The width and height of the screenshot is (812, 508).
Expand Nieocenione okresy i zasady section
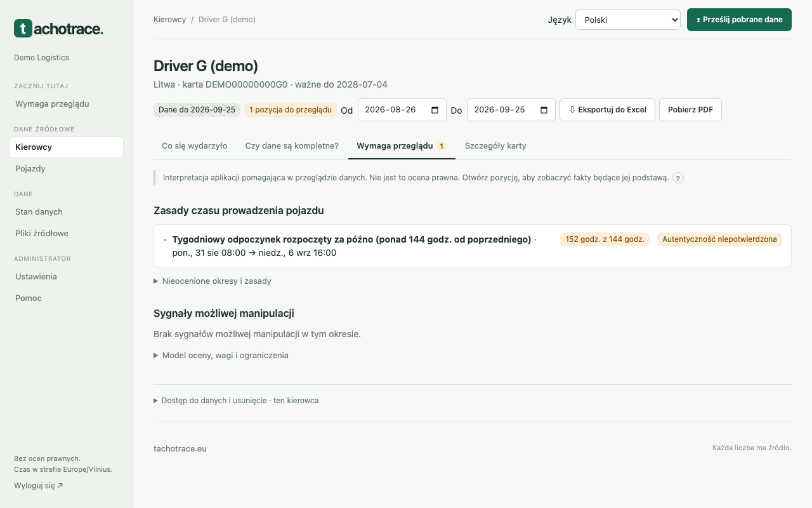click(x=213, y=281)
